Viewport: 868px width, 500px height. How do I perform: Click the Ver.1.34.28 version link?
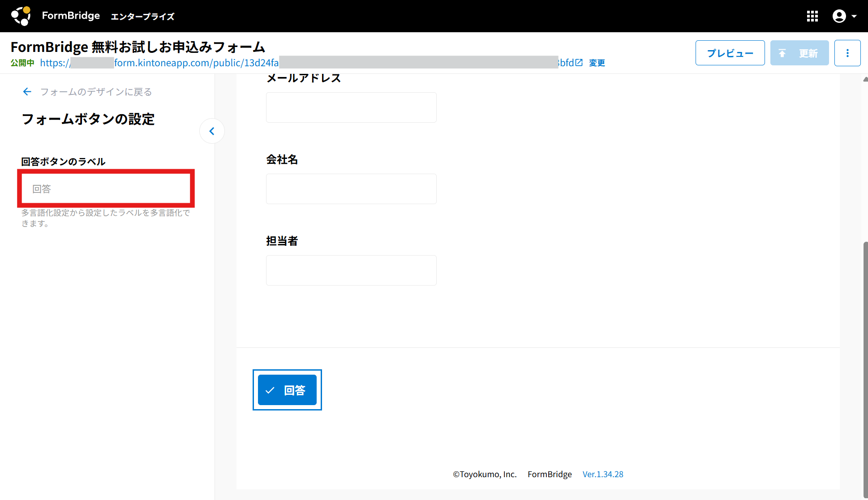tap(603, 474)
